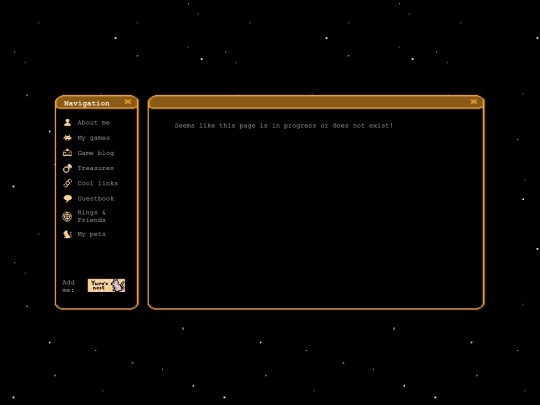Open the Game blog link

[x=96, y=153]
